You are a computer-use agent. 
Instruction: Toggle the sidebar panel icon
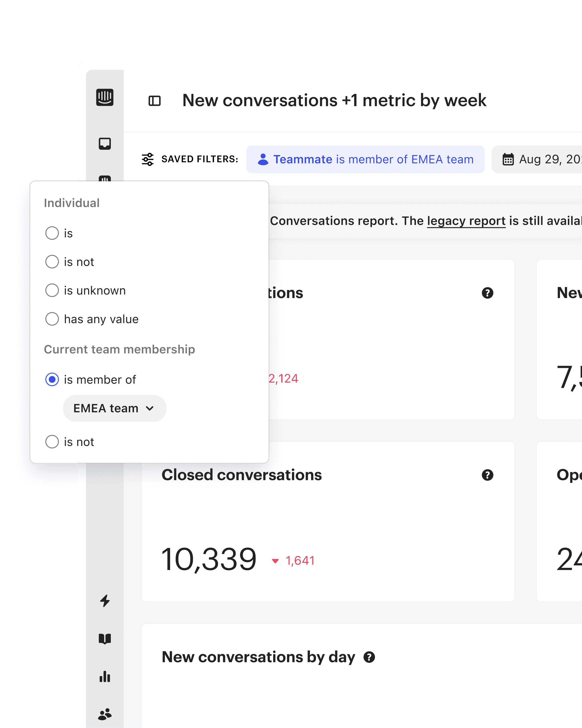coord(155,101)
